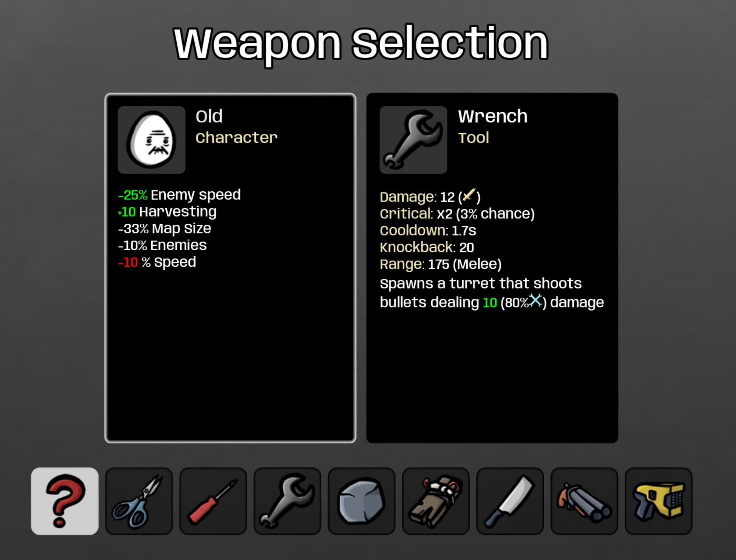The width and height of the screenshot is (736, 560).
Task: Click the Wrench weapon title
Action: [x=493, y=116]
